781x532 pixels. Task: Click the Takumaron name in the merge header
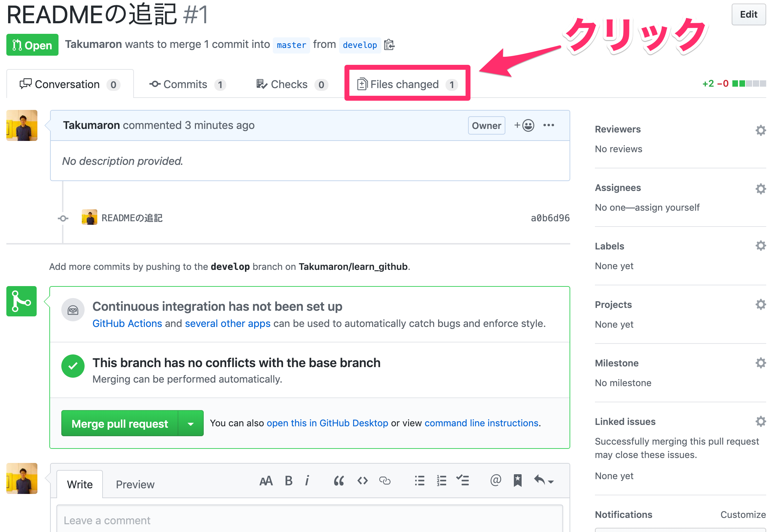click(93, 44)
